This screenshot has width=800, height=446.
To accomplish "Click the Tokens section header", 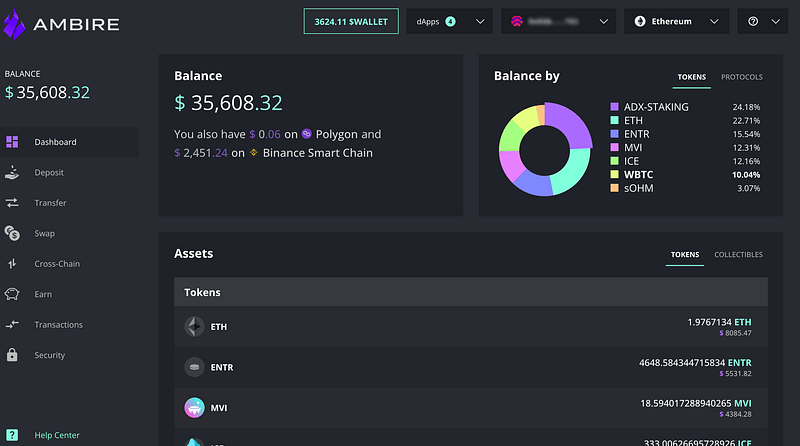I will point(470,292).
